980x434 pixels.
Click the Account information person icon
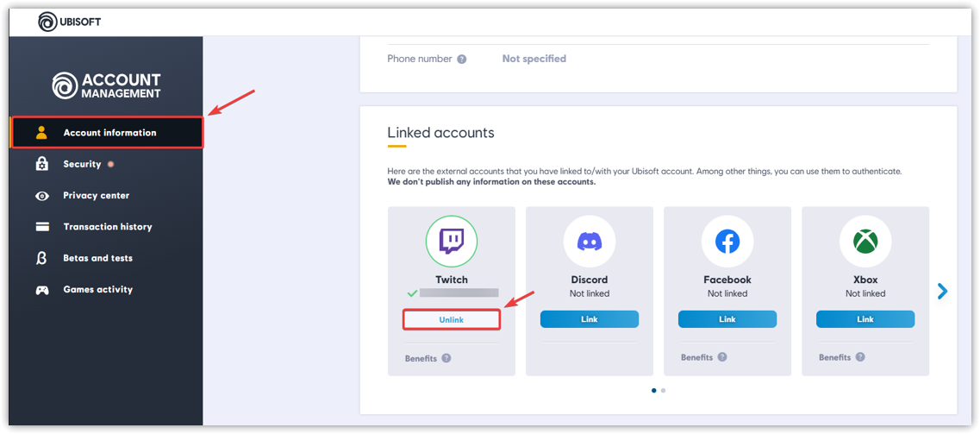pos(42,133)
